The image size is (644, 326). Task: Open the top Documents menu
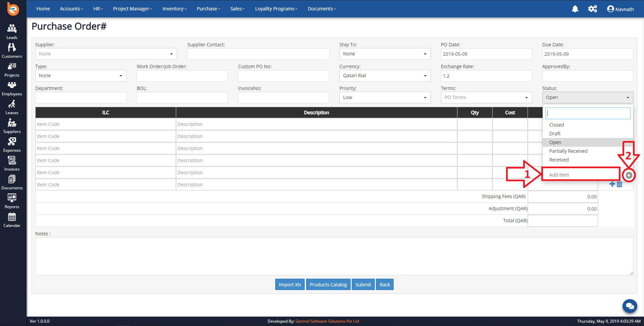point(322,9)
